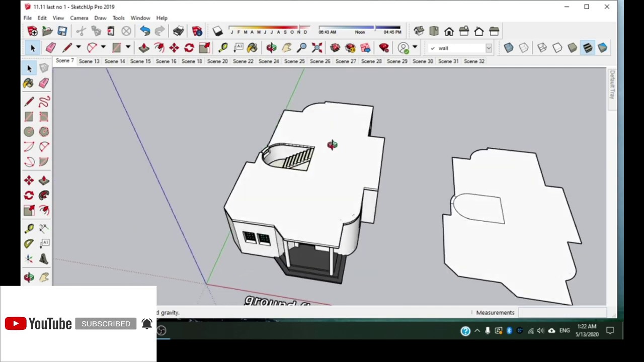This screenshot has height=362, width=644.
Task: Open the Print dialog icon
Action: [178, 31]
